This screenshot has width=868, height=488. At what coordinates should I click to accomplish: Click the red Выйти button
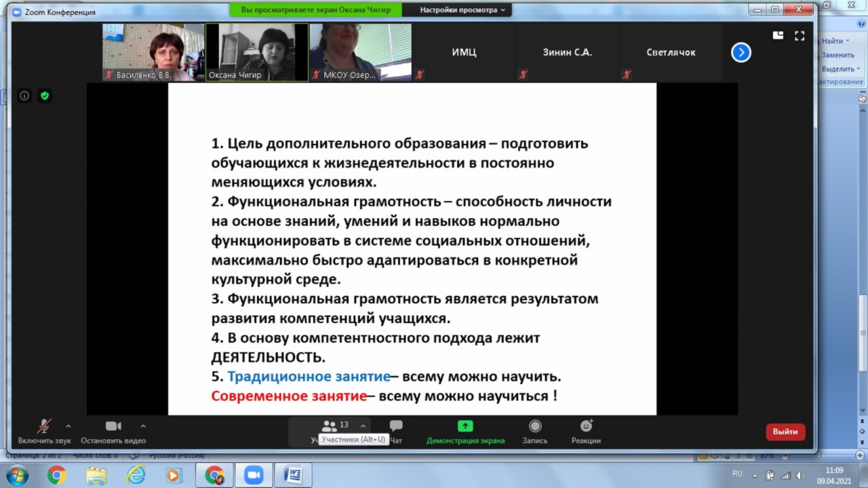[x=785, y=432]
